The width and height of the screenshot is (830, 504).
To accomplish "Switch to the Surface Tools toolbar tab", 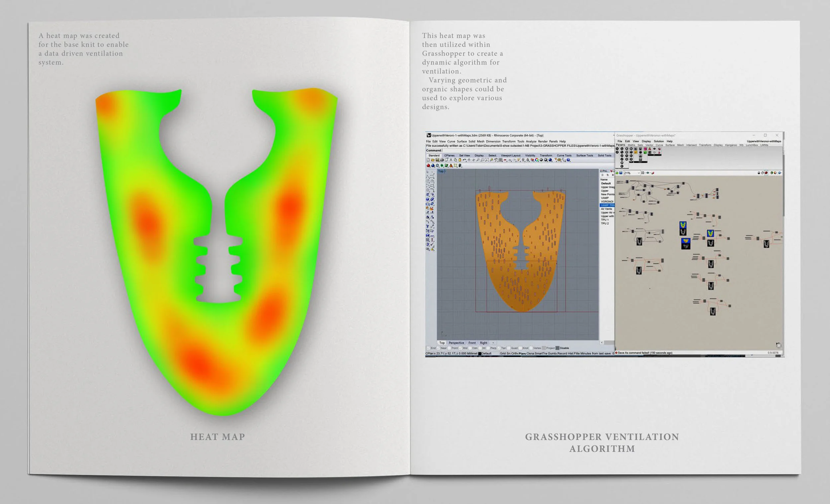I will click(x=585, y=156).
